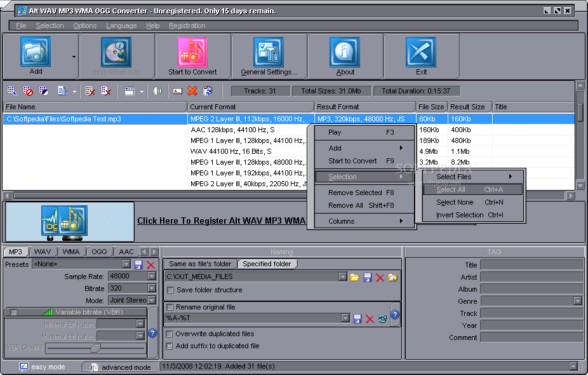Click the About toolbar icon
This screenshot has height=375, width=588.
click(x=345, y=52)
